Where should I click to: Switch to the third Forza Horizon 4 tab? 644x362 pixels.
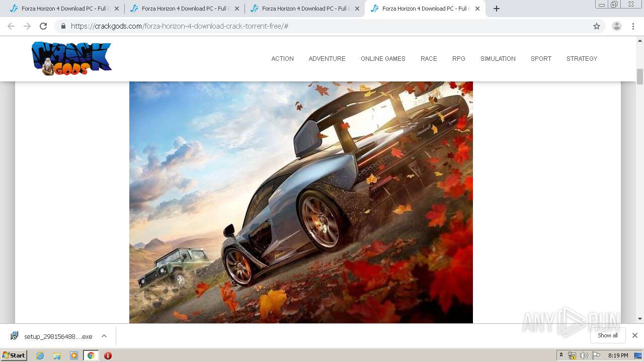tap(304, 9)
